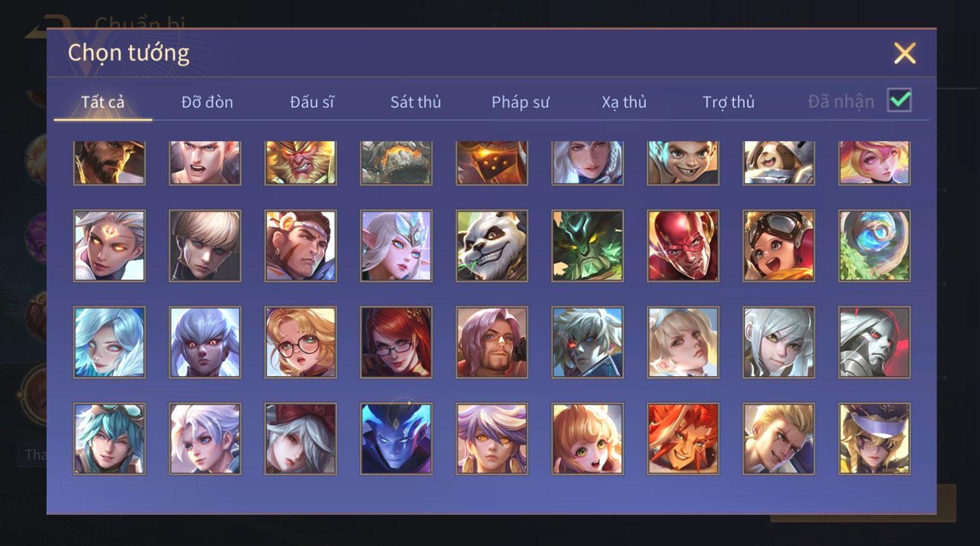Select the blue-skinned horned demon hero

coord(396,439)
